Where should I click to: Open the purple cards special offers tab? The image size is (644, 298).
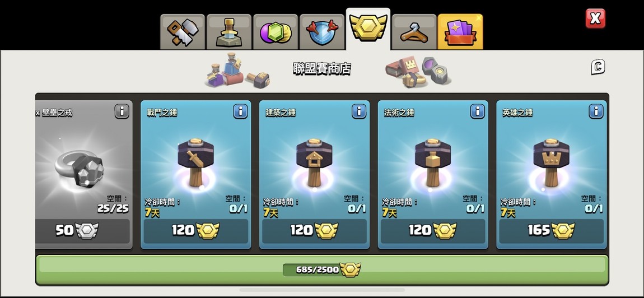pos(460,32)
